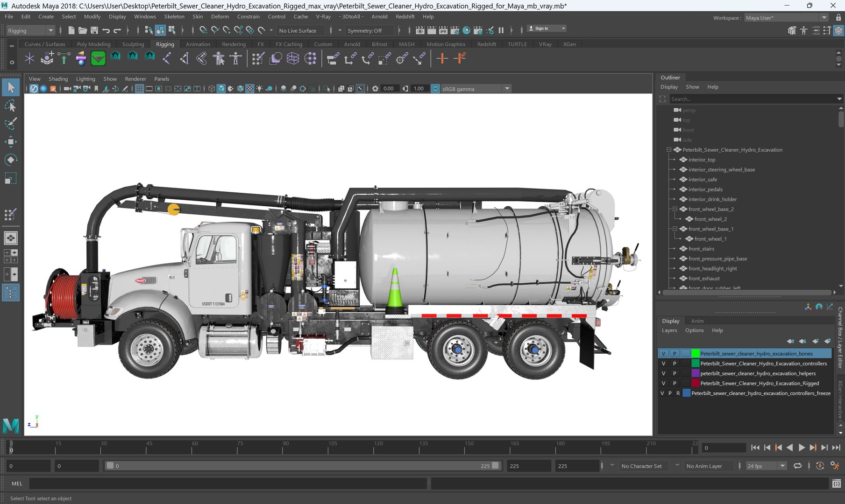Open the Render Settings clapperboard icon
Image resolution: width=845 pixels, height=504 pixels.
pyautogui.click(x=454, y=30)
